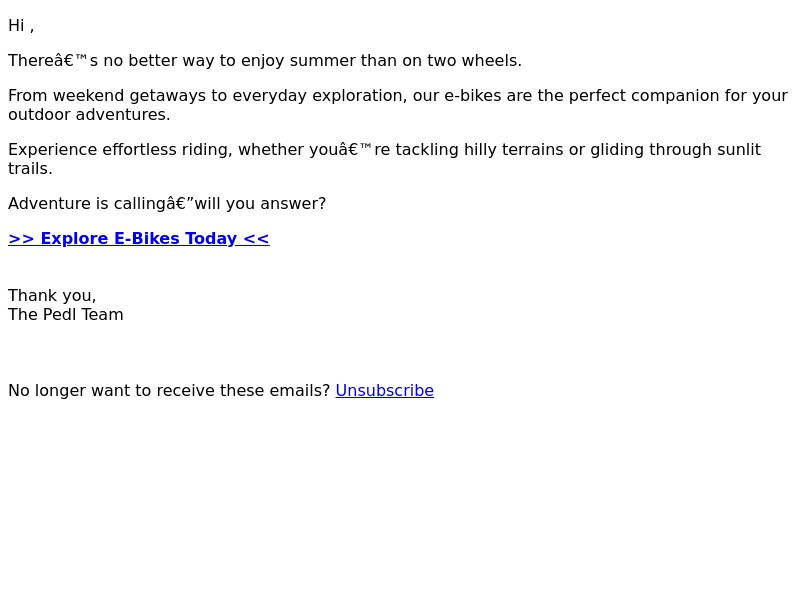Viewport: 800px width, 600px height.
Task: Click the word 'e-bikes' in the second paragraph
Action: (473, 95)
